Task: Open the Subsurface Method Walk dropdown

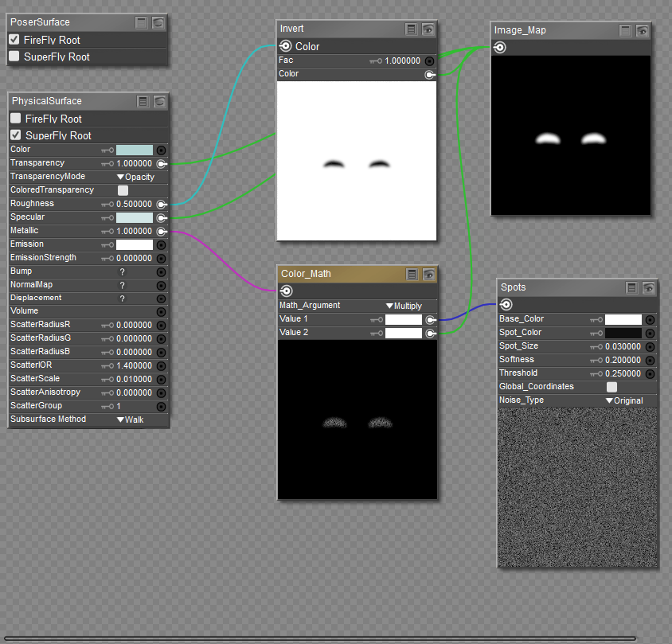Action: [x=130, y=420]
